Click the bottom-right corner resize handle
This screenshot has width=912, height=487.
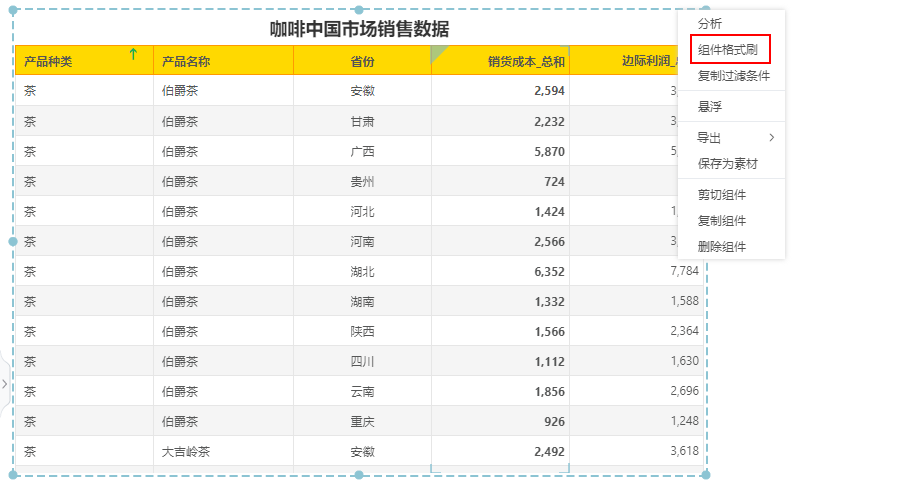[x=708, y=474]
